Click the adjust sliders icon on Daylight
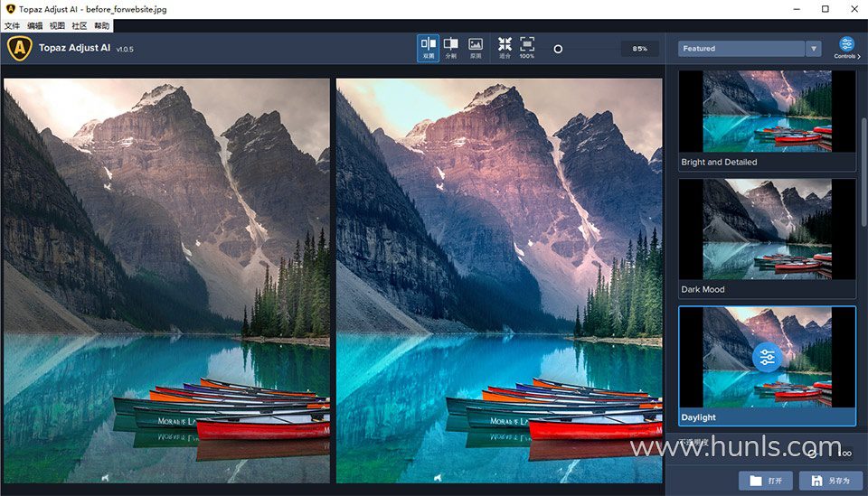This screenshot has height=496, width=868. click(x=768, y=358)
